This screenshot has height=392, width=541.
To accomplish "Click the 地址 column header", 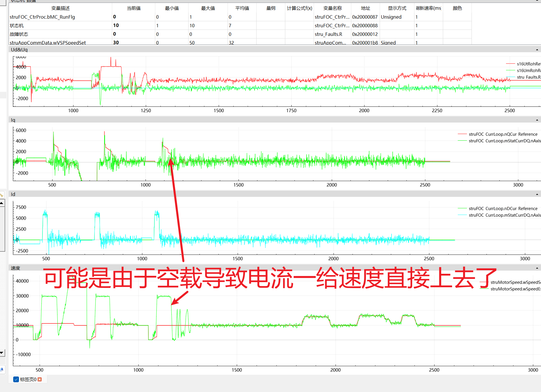I will click(365, 8).
